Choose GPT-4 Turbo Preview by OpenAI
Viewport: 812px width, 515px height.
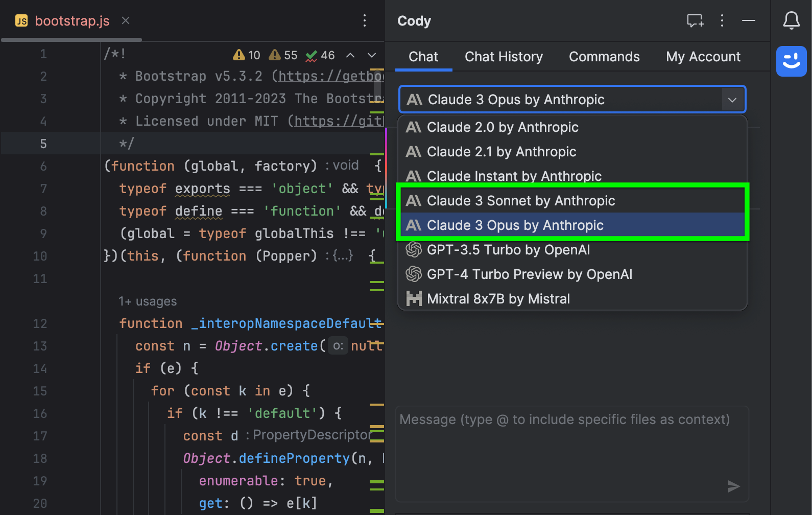(572, 274)
